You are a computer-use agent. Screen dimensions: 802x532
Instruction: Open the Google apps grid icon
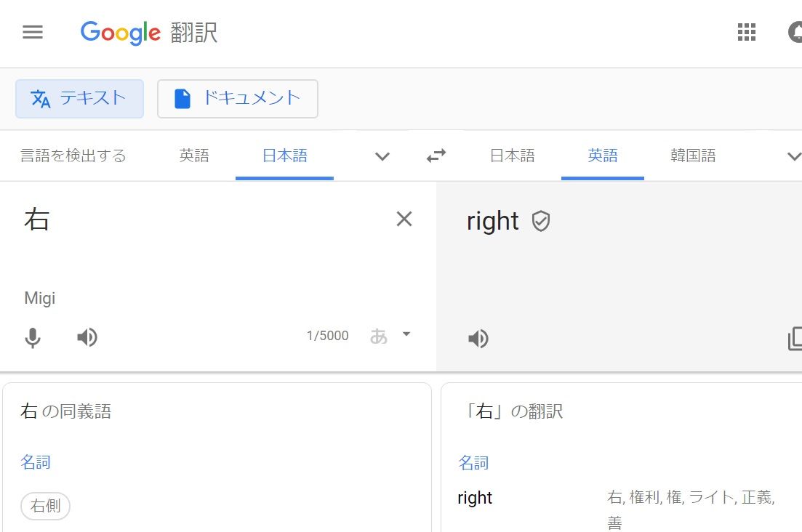pyautogui.click(x=746, y=32)
